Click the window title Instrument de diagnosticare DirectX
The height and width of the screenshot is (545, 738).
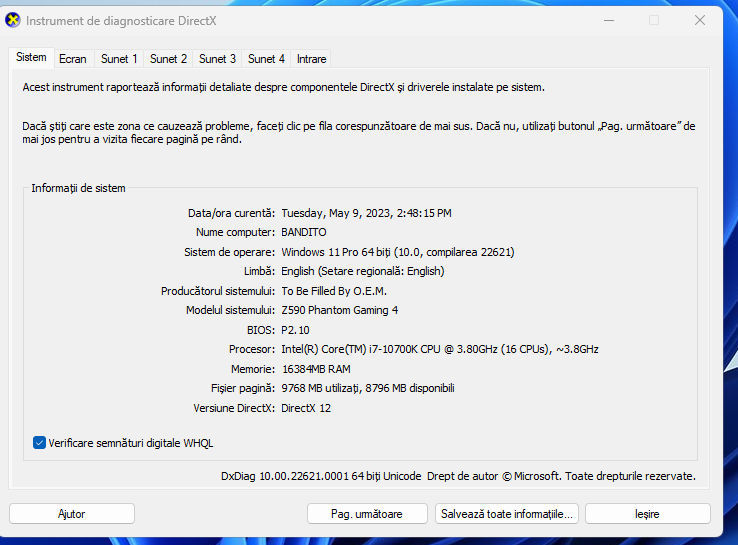pos(121,21)
